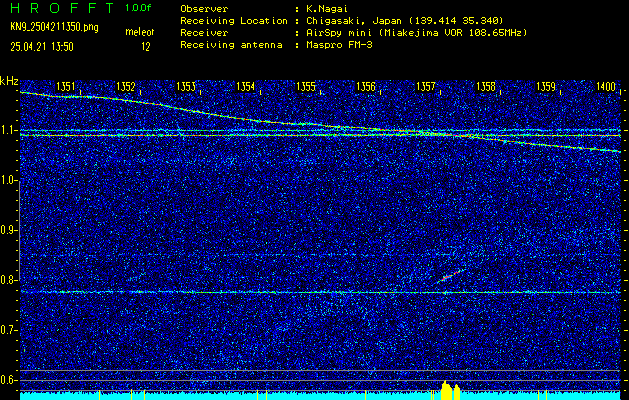Click the tall yellow power peak
This screenshot has height=400, width=629.
click(x=446, y=390)
